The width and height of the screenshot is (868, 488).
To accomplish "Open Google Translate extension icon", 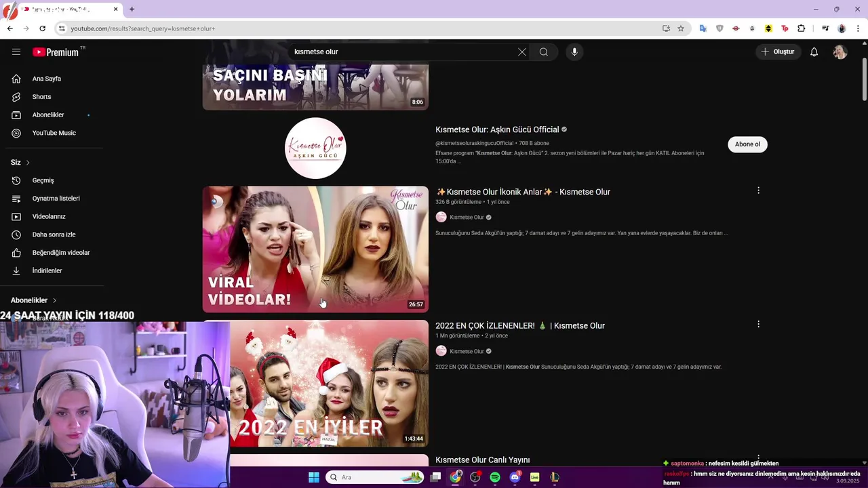I will [x=703, y=28].
